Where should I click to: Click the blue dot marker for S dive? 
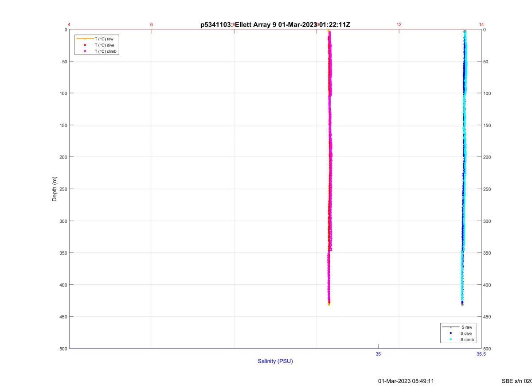[x=450, y=333]
